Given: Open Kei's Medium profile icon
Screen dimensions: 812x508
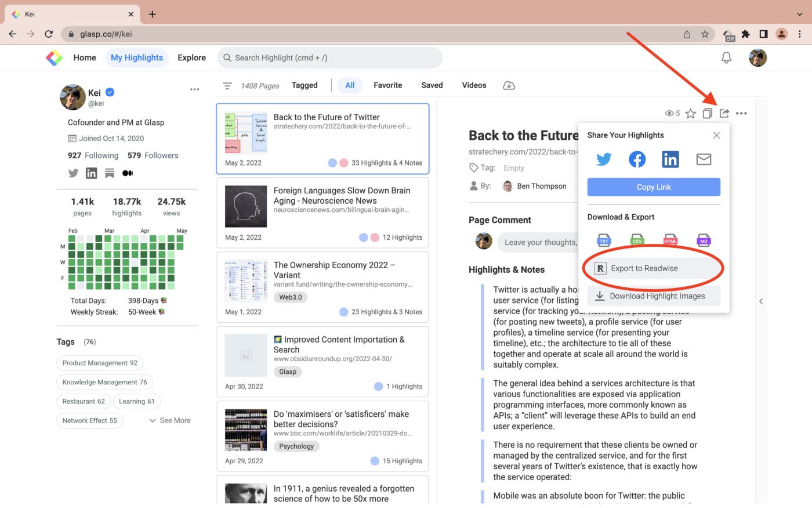Looking at the screenshot, I should click(128, 173).
